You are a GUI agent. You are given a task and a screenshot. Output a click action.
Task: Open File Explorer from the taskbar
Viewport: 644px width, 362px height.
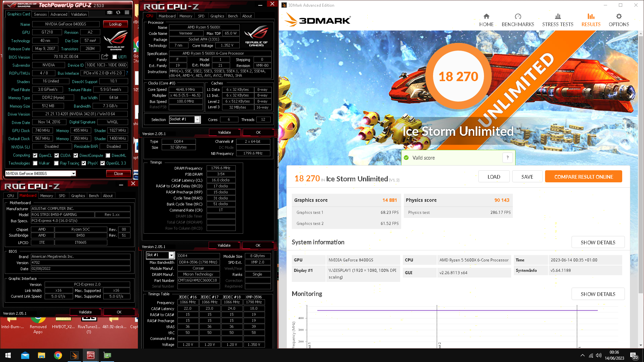tap(41, 355)
